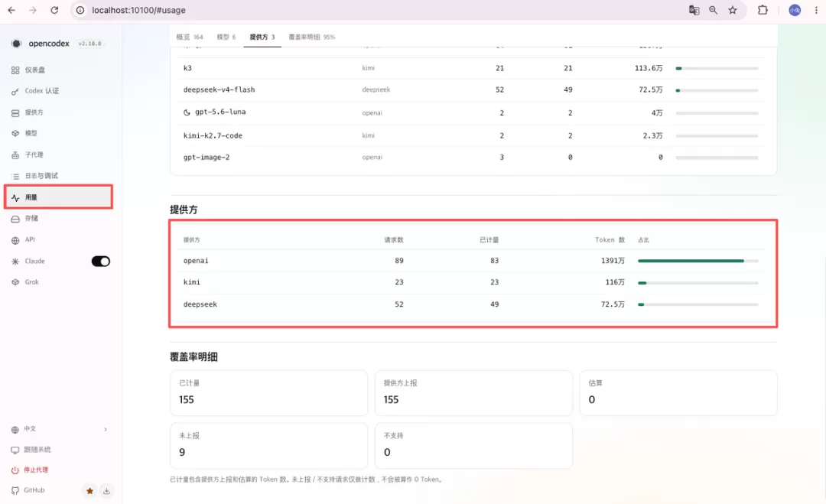Click the 不支持 0 card
The width and height of the screenshot is (826, 504).
[473, 446]
